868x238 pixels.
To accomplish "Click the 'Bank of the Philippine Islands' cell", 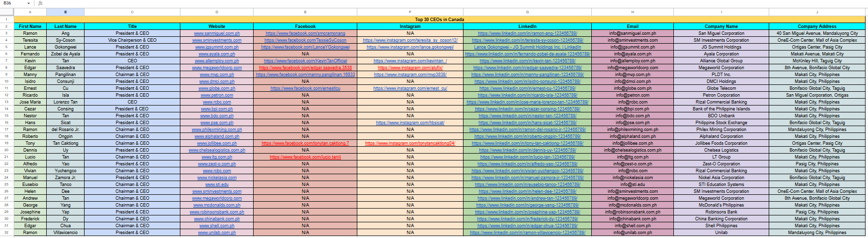I will point(721,109).
